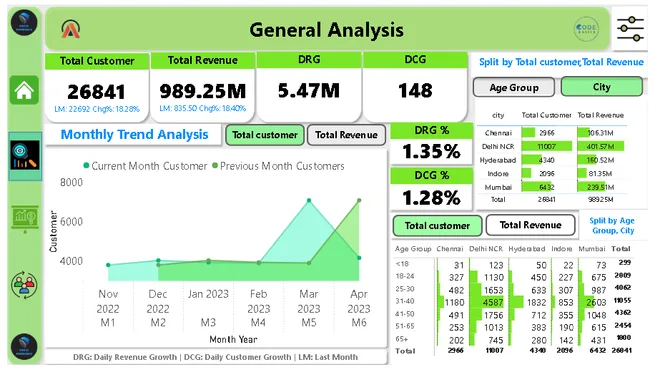Show matrix by Total customer
Viewport: 650px width, 373px height.
[x=437, y=225]
